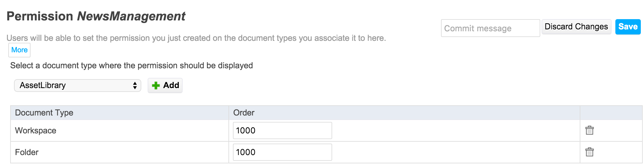Viewport: 644px width, 164px height.
Task: Select the Workspace document type cell
Action: tap(120, 130)
